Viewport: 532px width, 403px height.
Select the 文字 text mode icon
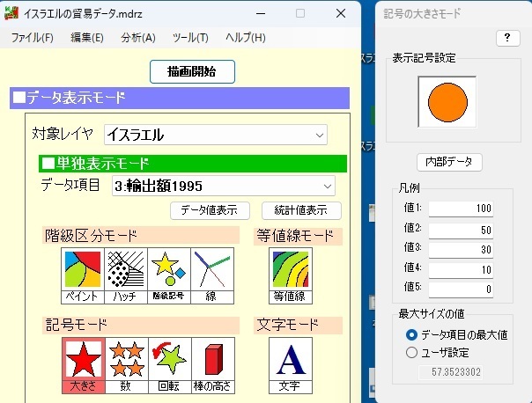[x=289, y=365]
